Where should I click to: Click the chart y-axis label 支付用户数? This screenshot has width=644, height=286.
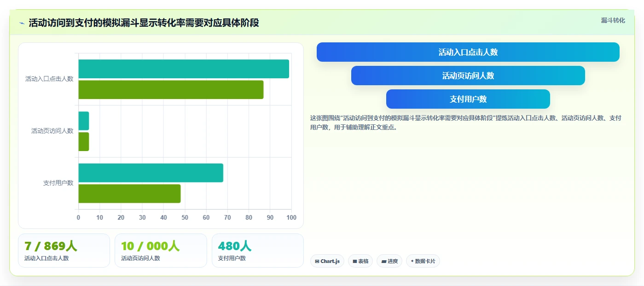(58, 183)
